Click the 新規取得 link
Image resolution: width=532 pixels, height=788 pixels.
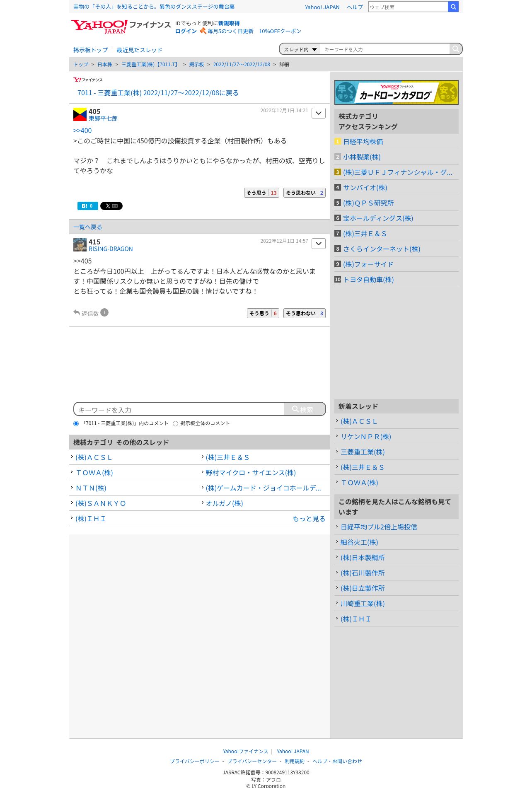click(x=229, y=23)
